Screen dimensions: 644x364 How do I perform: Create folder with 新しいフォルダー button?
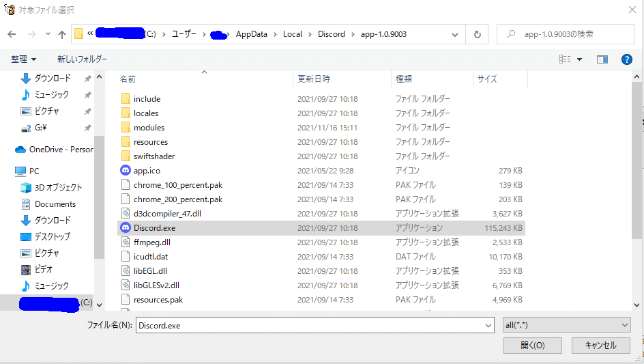pyautogui.click(x=82, y=59)
